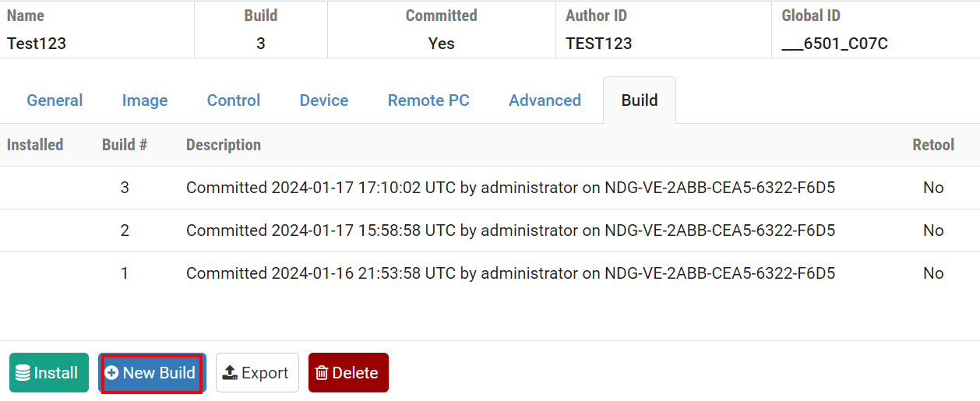This screenshot has height=401, width=980.
Task: Open the General tab
Action: pyautogui.click(x=55, y=100)
